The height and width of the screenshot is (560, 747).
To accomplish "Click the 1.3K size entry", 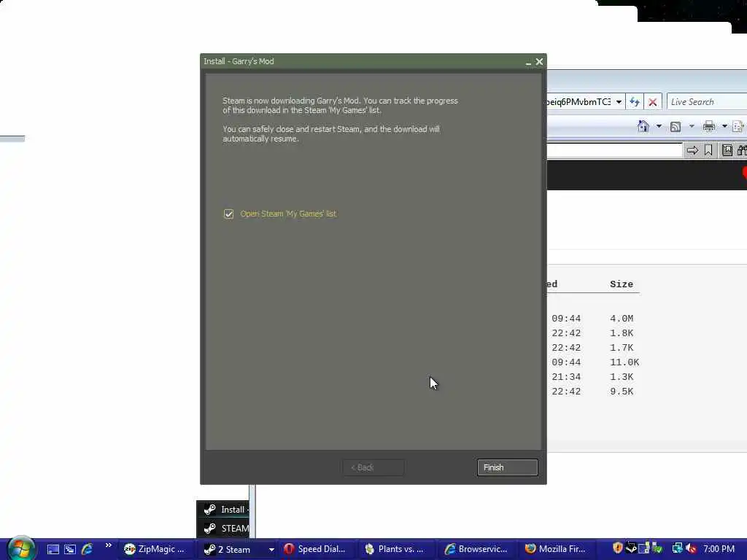I will pyautogui.click(x=622, y=377).
